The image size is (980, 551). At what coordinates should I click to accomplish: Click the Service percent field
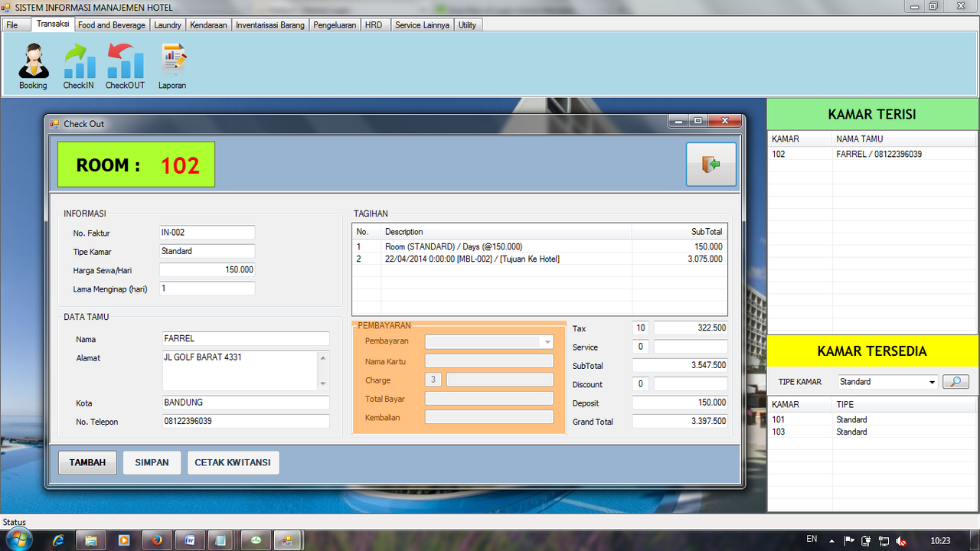[640, 347]
